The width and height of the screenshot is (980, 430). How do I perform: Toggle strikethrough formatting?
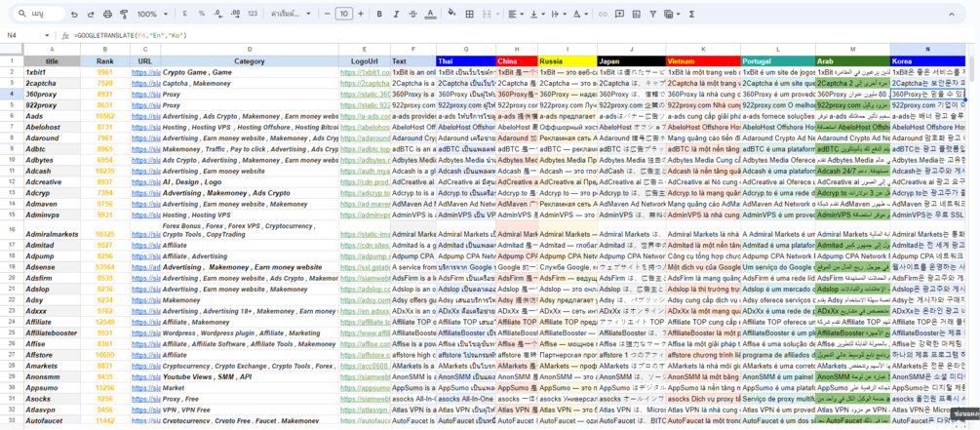[413, 14]
